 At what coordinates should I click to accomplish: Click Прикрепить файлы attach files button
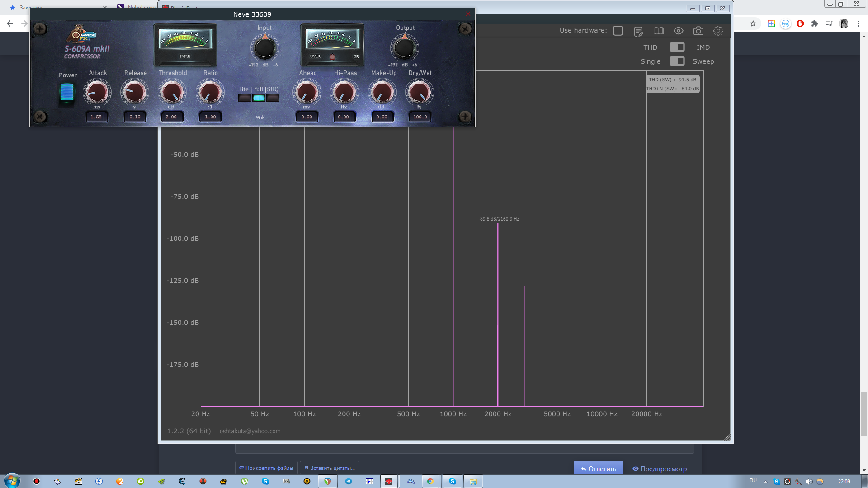266,468
